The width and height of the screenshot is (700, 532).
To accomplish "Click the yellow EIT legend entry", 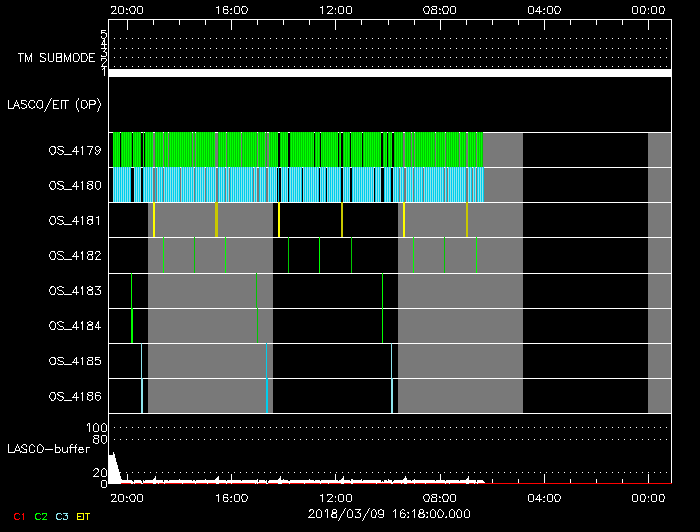I will tap(83, 517).
